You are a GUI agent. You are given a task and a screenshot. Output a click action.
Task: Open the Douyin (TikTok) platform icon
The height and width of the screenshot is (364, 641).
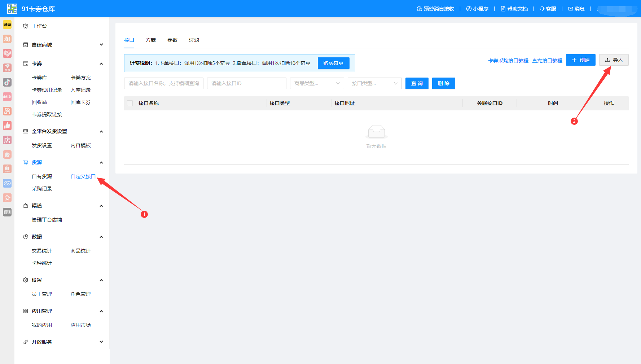(7, 82)
